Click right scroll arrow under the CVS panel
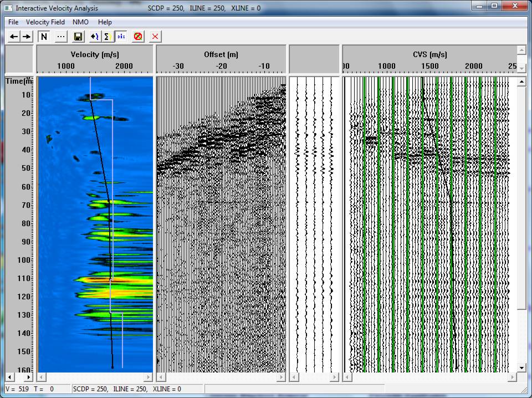 click(512, 377)
